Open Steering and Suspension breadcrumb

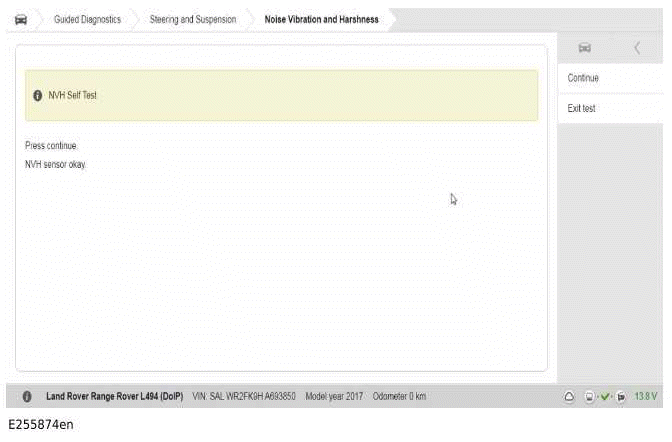192,19
